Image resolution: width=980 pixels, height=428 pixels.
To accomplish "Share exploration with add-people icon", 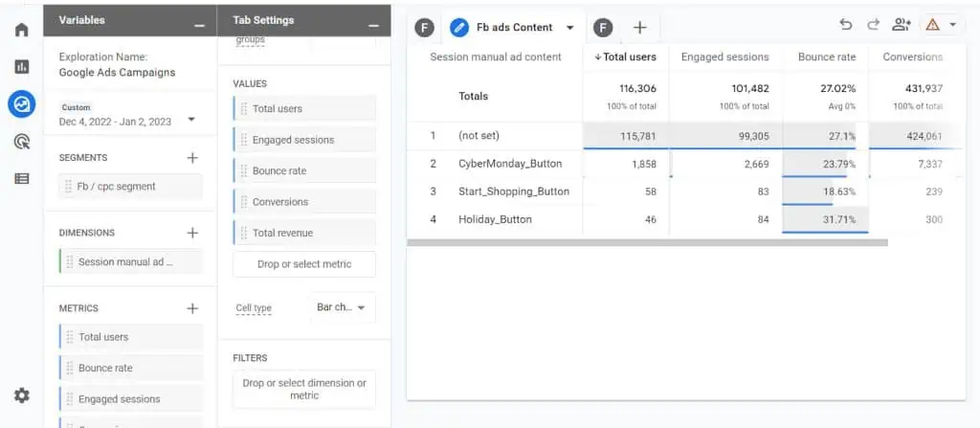I will point(902,24).
